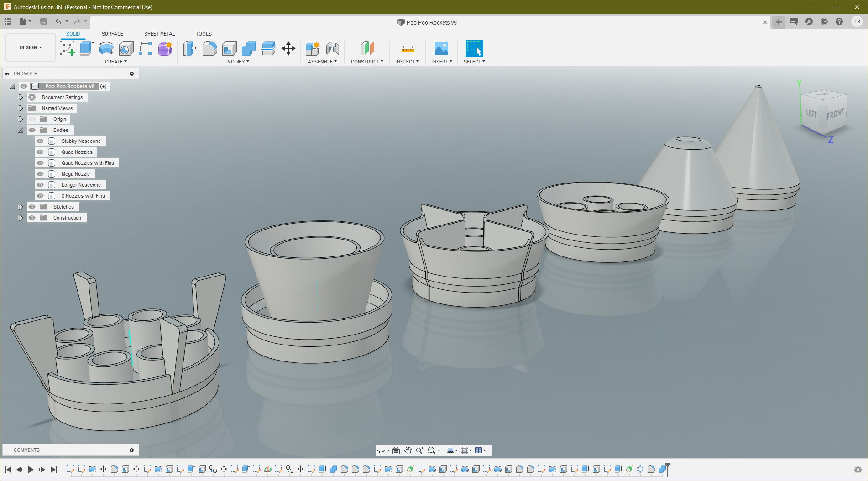
Task: Click the Insert image icon
Action: click(441, 48)
